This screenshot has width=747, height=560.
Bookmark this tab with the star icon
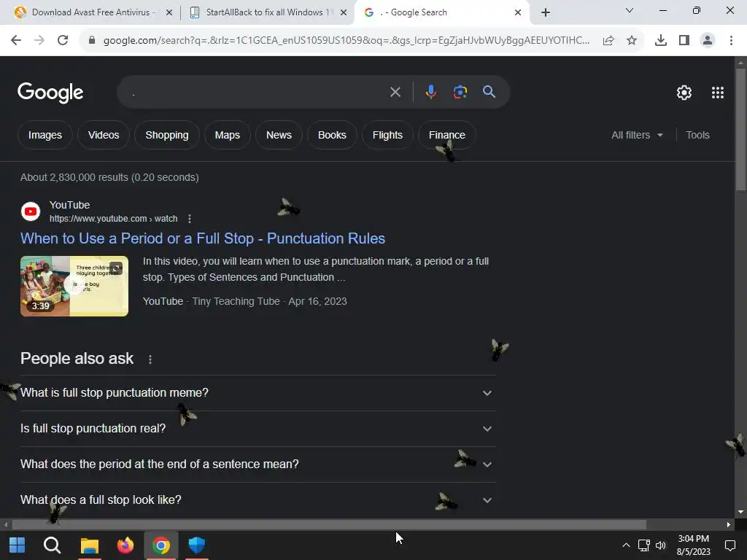tap(632, 41)
